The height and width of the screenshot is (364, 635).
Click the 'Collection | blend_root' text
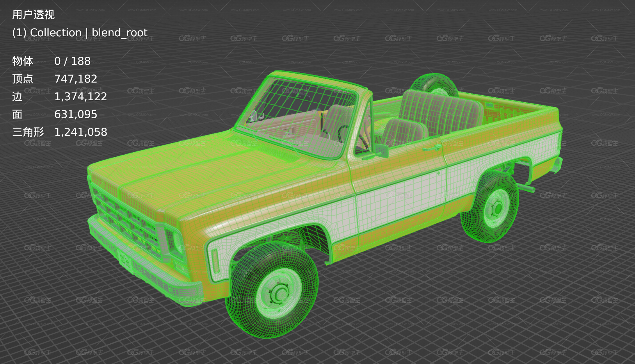89,33
